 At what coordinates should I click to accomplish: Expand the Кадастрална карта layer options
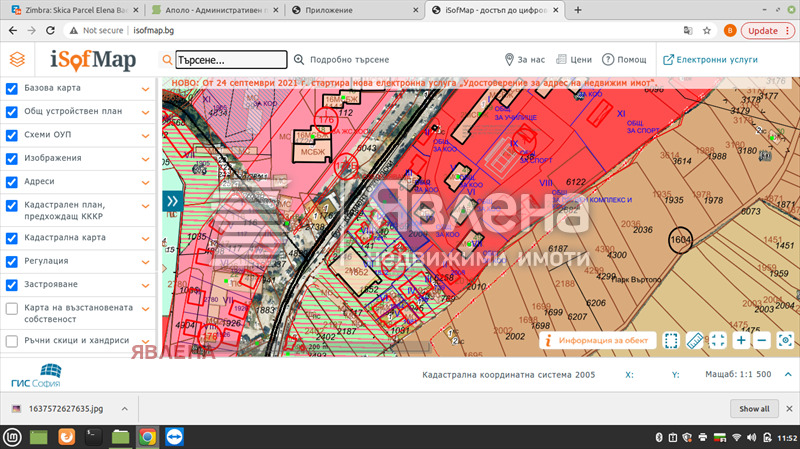tap(145, 239)
